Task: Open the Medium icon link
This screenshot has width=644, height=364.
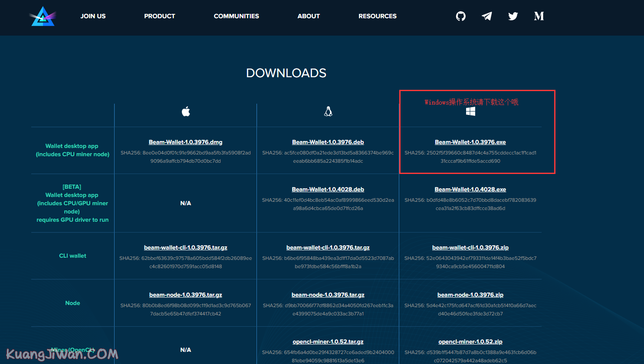Action: point(539,16)
